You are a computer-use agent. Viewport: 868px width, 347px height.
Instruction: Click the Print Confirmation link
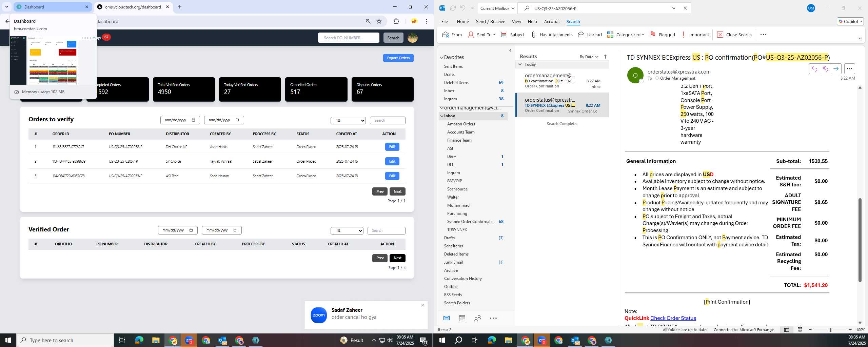click(727, 302)
